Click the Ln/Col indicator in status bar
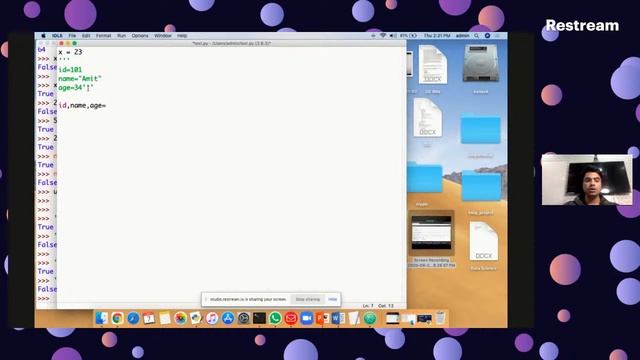640x360 pixels. coord(378,305)
